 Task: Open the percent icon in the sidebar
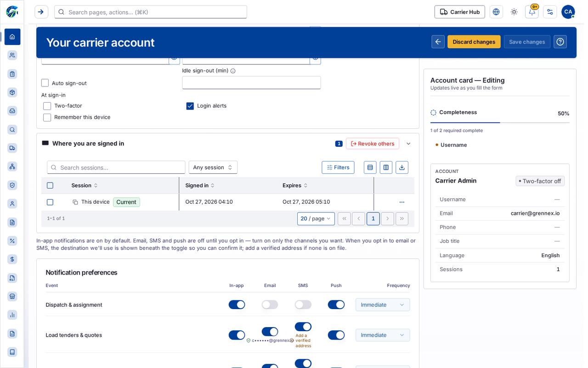12,241
